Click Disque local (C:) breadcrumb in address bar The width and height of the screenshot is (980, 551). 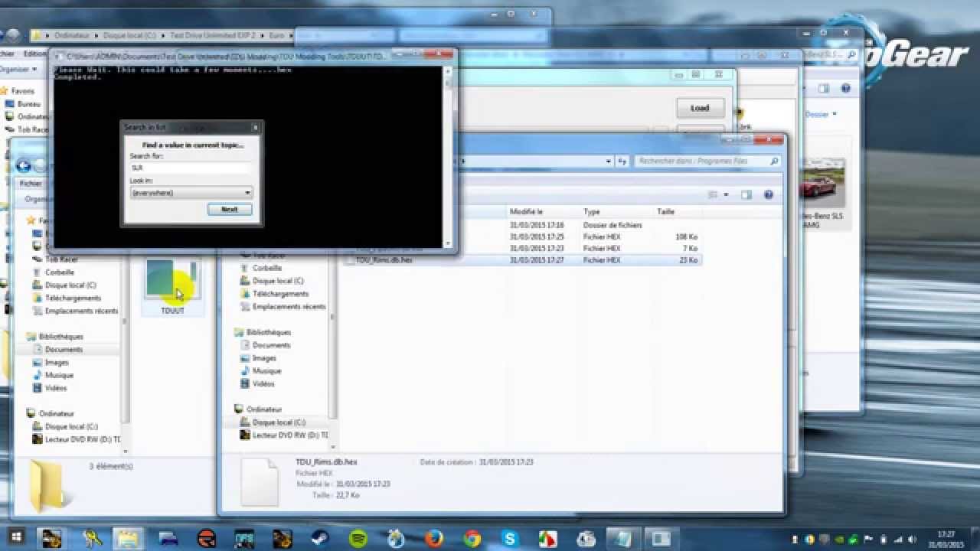coord(129,35)
